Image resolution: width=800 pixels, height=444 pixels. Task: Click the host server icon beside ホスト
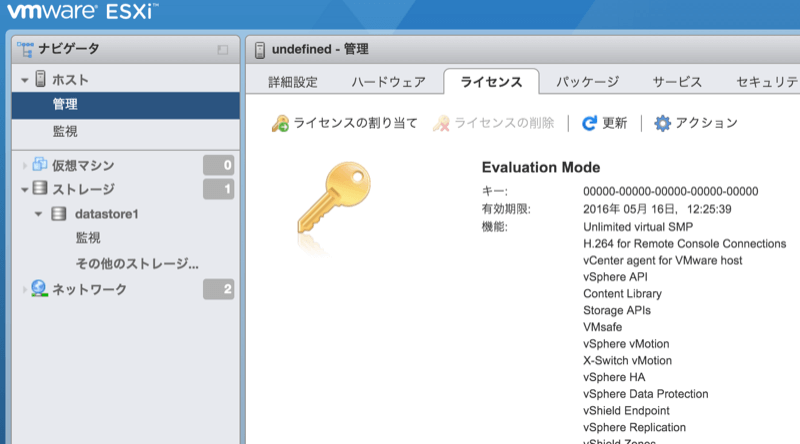point(40,79)
